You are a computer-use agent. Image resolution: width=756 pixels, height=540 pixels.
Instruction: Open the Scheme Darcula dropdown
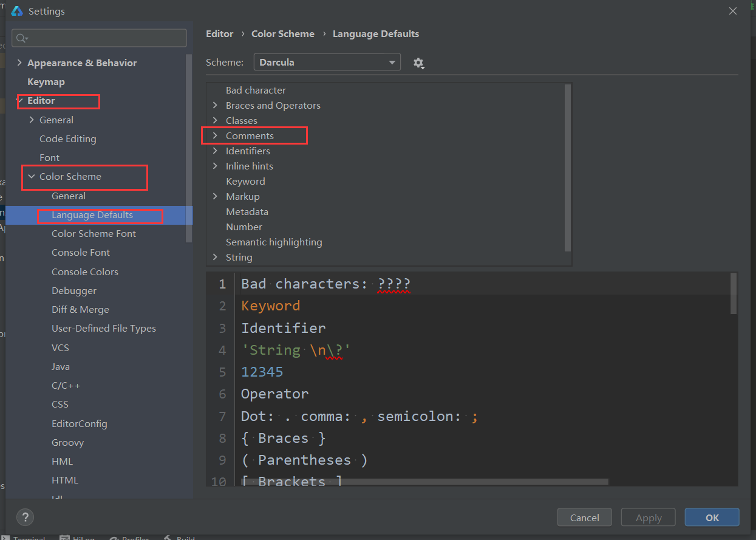click(327, 62)
